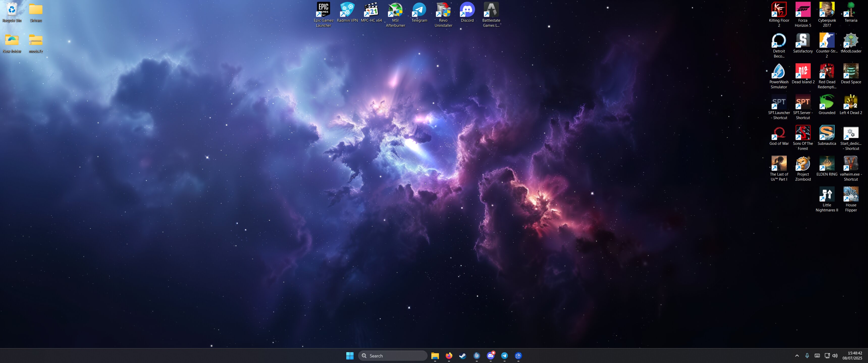Select the Dead Space shortcut

click(x=851, y=74)
